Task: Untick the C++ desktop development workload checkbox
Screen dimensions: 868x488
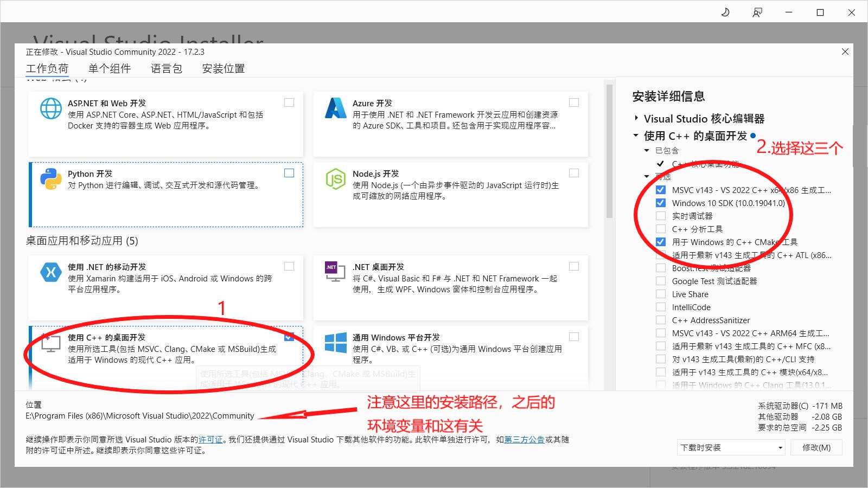Action: click(x=289, y=337)
